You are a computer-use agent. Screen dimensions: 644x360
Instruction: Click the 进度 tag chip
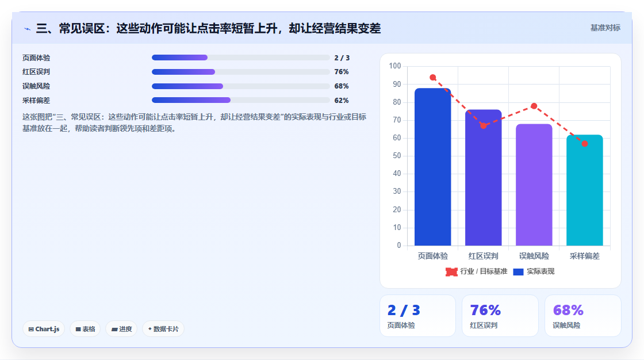[x=121, y=329]
